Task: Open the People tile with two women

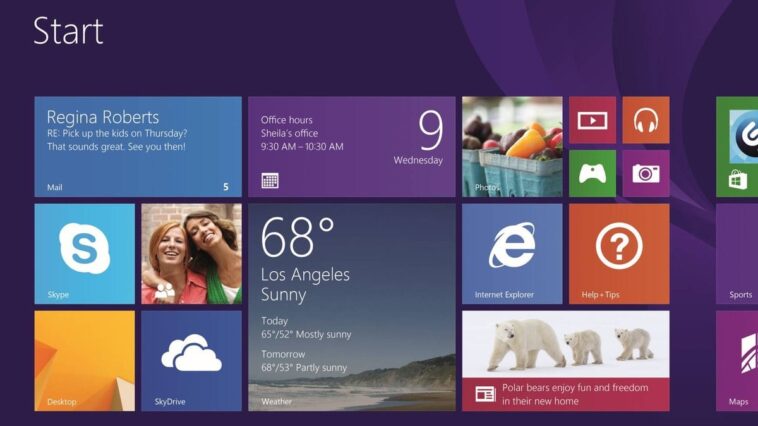Action: coord(191,253)
